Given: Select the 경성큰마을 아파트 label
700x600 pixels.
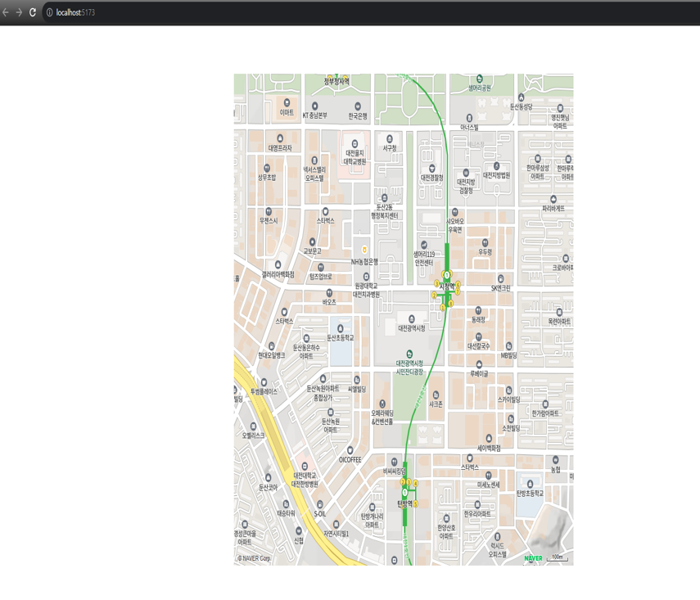Looking at the screenshot, I should point(245,538).
